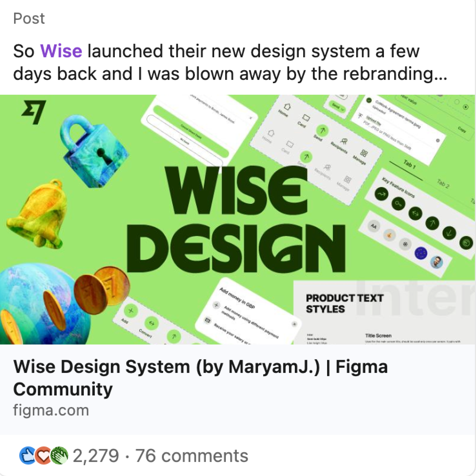
Task: Click the figma.com source domain
Action: pos(51,410)
